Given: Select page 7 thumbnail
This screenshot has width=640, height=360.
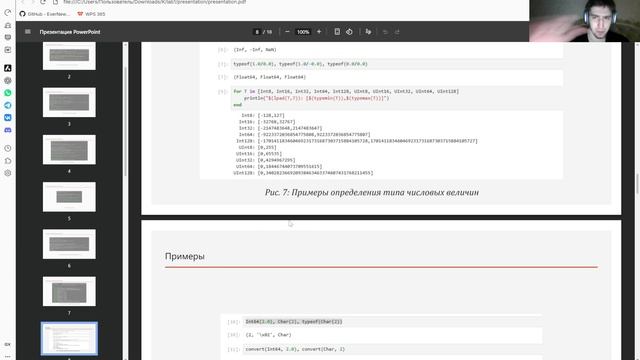Looking at the screenshot, I should [69, 291].
